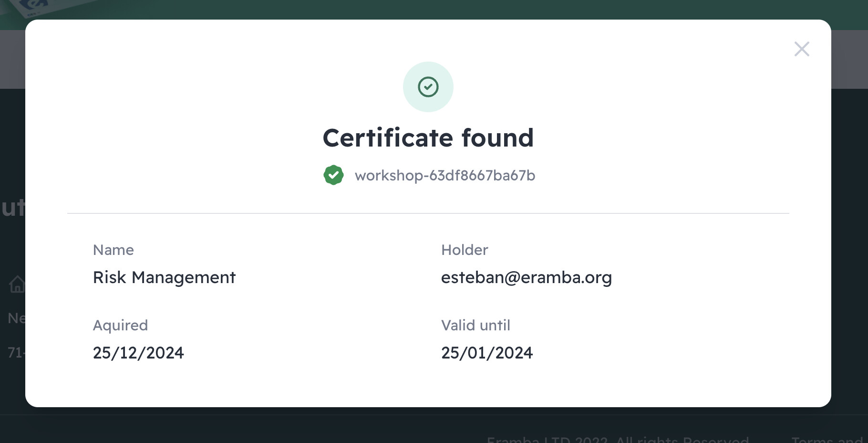Click the Holder field label
The width and height of the screenshot is (868, 443).
465,250
